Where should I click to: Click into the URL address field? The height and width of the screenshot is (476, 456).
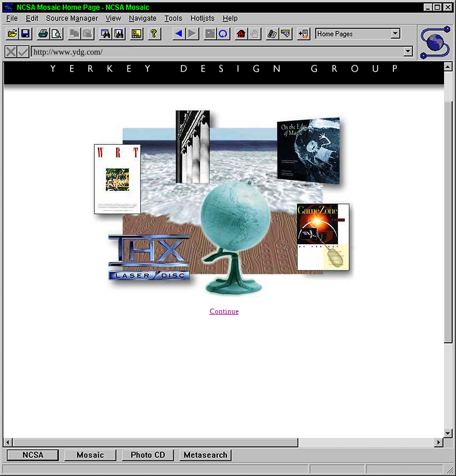(217, 52)
